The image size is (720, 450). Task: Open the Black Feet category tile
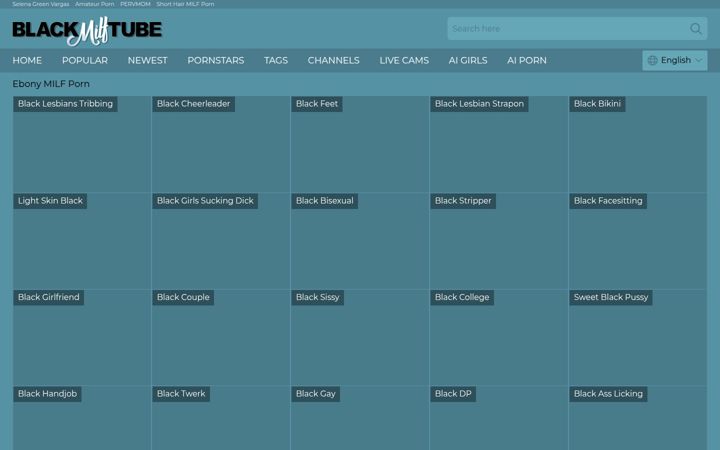pyautogui.click(x=360, y=144)
